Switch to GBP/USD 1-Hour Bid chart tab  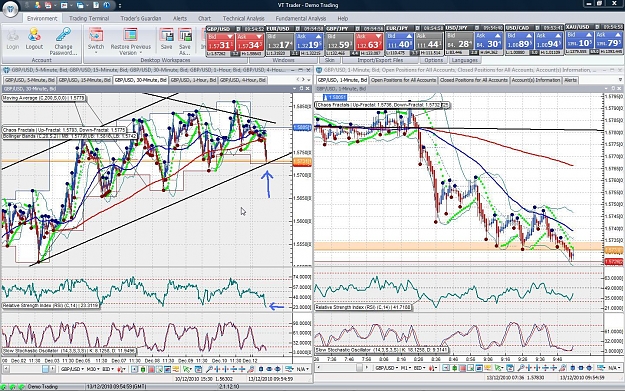(x=193, y=80)
